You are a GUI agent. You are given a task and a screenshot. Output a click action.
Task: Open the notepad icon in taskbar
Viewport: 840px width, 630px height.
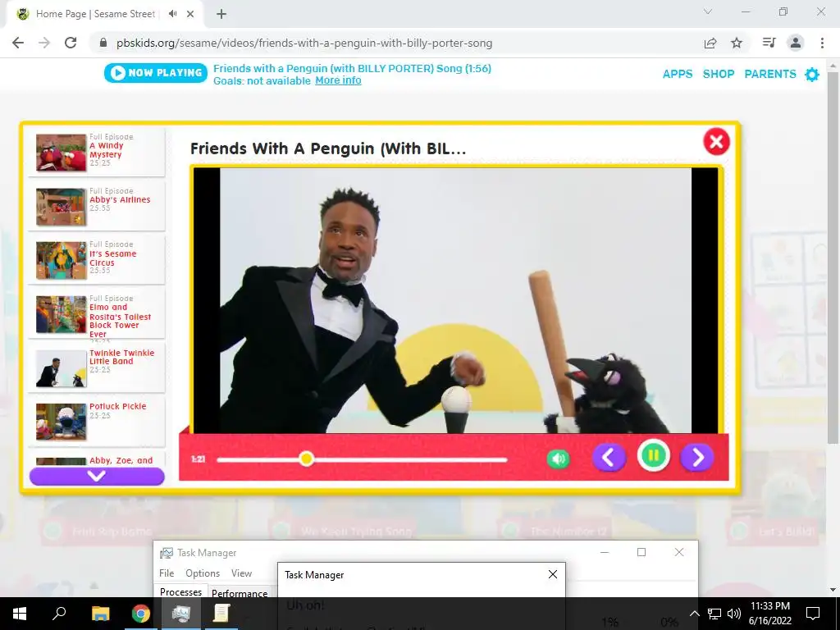tap(221, 614)
